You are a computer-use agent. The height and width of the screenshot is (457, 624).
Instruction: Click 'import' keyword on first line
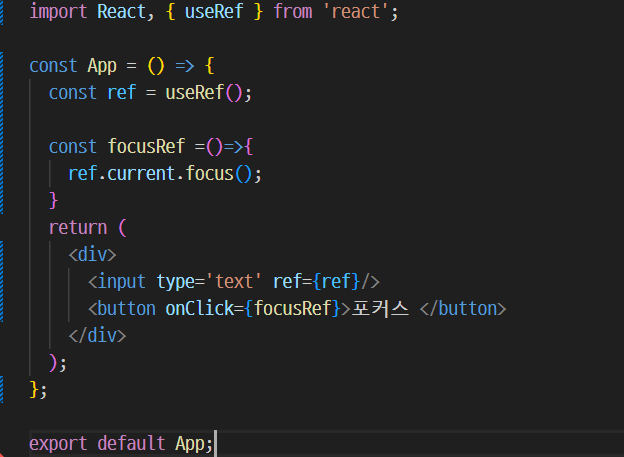[x=58, y=12]
